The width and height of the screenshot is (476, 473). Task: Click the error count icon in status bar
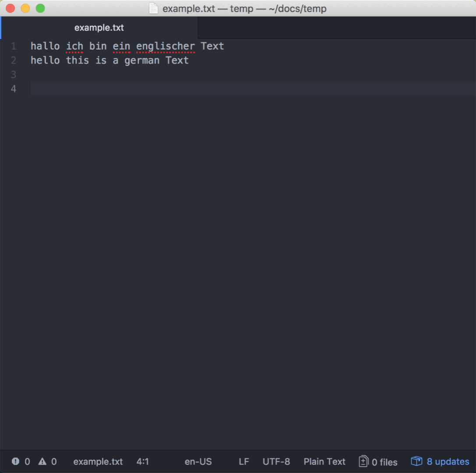pos(14,462)
